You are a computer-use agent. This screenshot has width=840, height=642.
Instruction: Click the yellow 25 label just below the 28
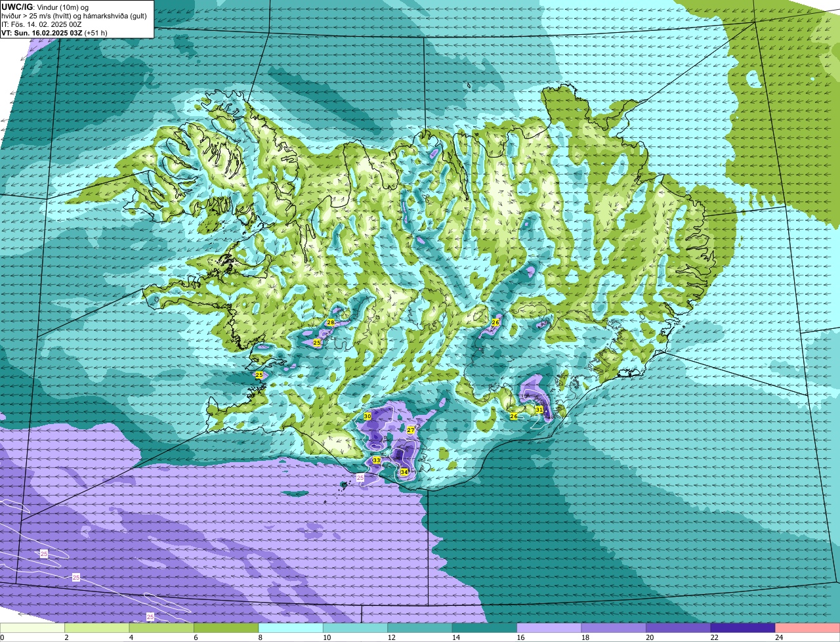point(317,343)
